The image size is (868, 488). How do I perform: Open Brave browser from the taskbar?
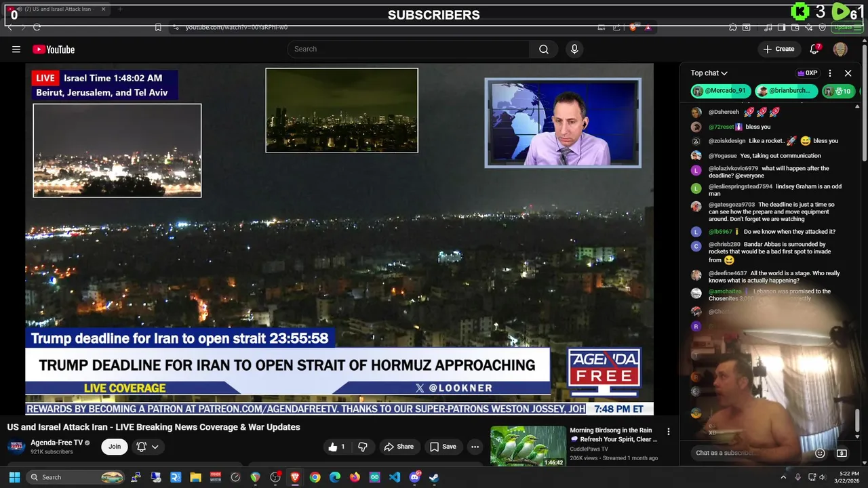(x=295, y=477)
